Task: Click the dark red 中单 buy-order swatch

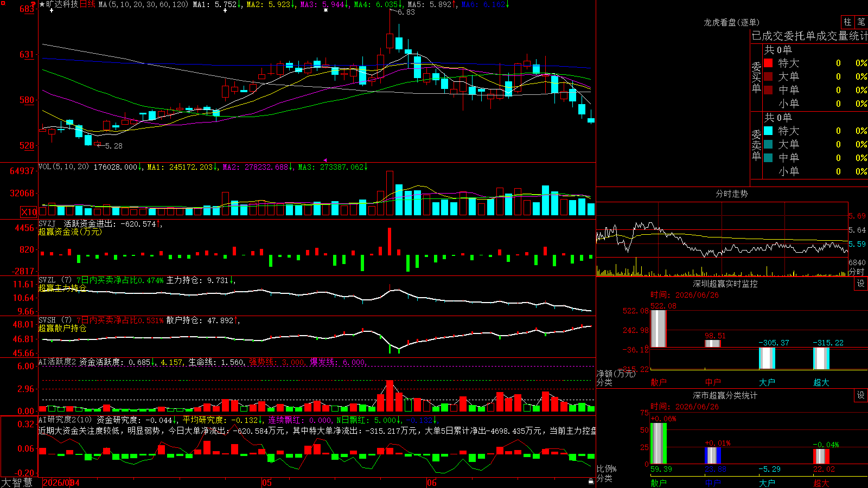Action: [768, 90]
